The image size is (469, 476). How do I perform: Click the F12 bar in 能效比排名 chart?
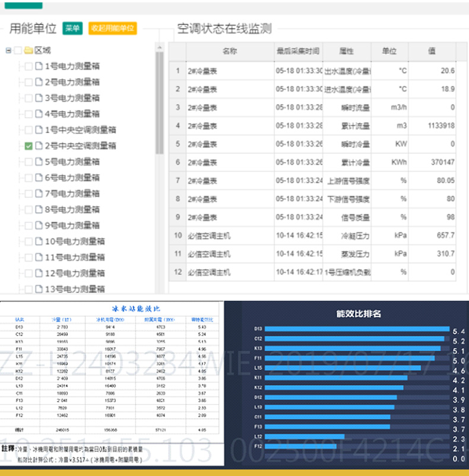point(300,446)
